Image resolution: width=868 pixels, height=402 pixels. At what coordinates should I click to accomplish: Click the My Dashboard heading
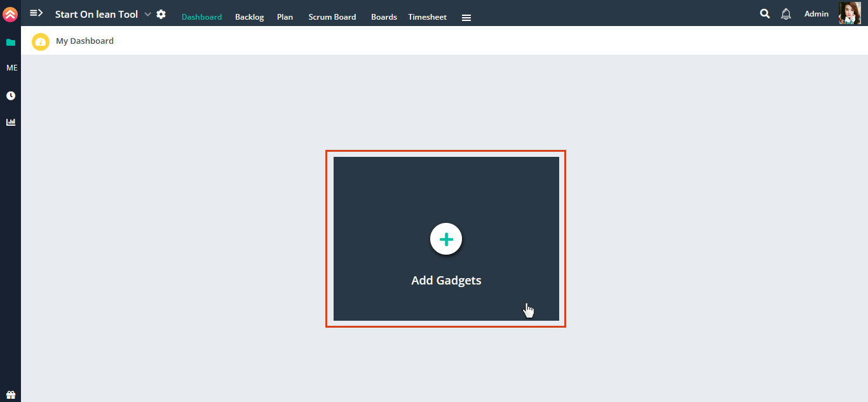click(x=85, y=41)
